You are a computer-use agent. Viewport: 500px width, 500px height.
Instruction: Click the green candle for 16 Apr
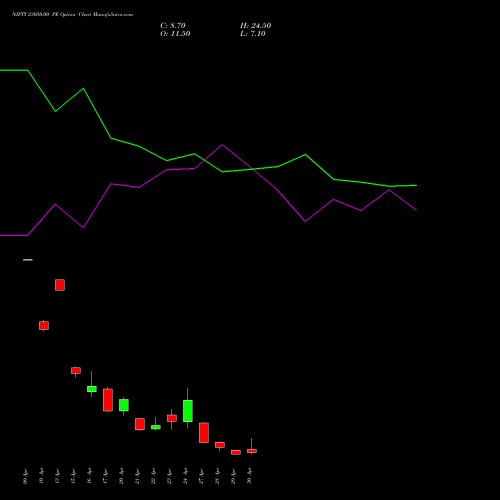(92, 389)
